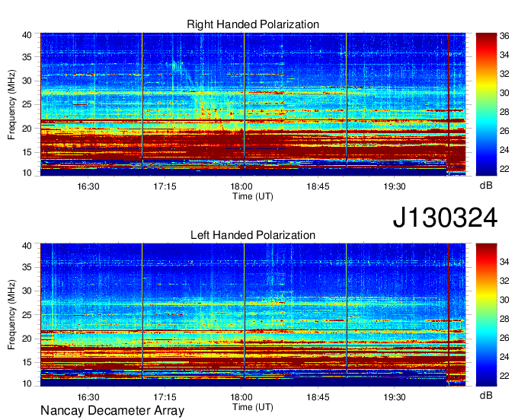Click the 18:00 tick of Right Handed plot
This screenshot has width=518, height=420.
(x=241, y=186)
